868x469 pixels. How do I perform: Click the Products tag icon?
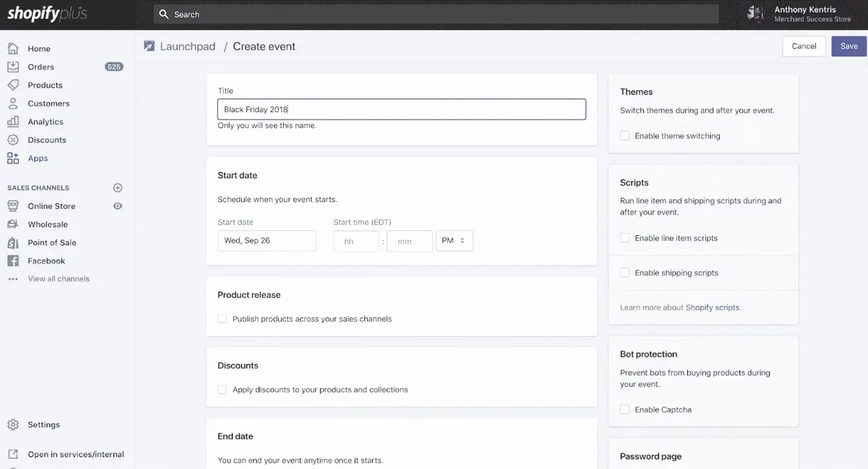tap(15, 85)
